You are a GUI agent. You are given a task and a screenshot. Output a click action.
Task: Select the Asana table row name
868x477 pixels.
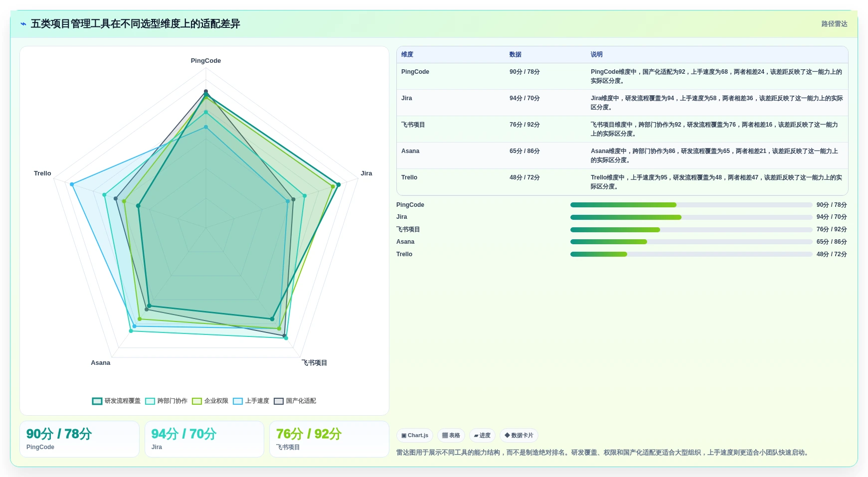(410, 151)
